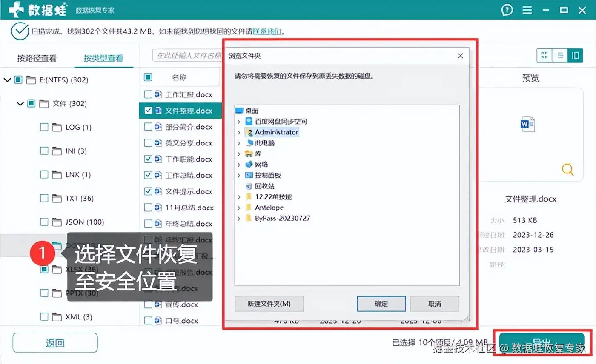
Task: Check the 工作汇报.docx checkbox
Action: point(148,94)
